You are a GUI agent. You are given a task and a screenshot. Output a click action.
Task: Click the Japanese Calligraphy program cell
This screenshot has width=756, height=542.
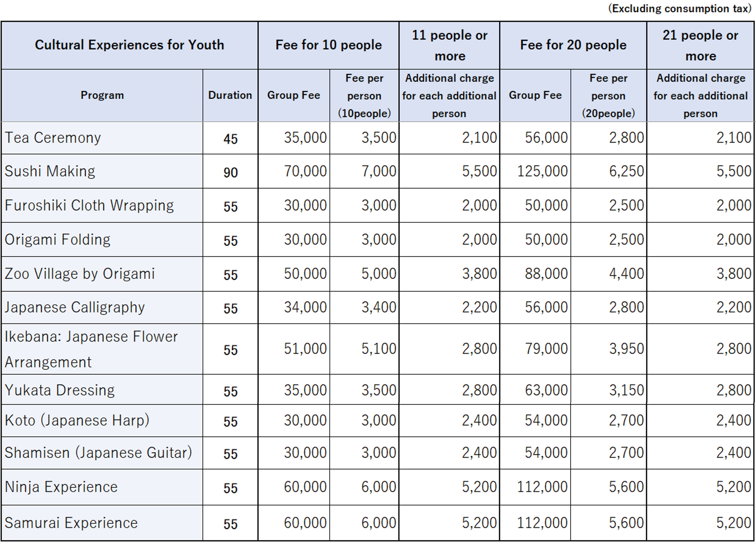tap(102, 307)
